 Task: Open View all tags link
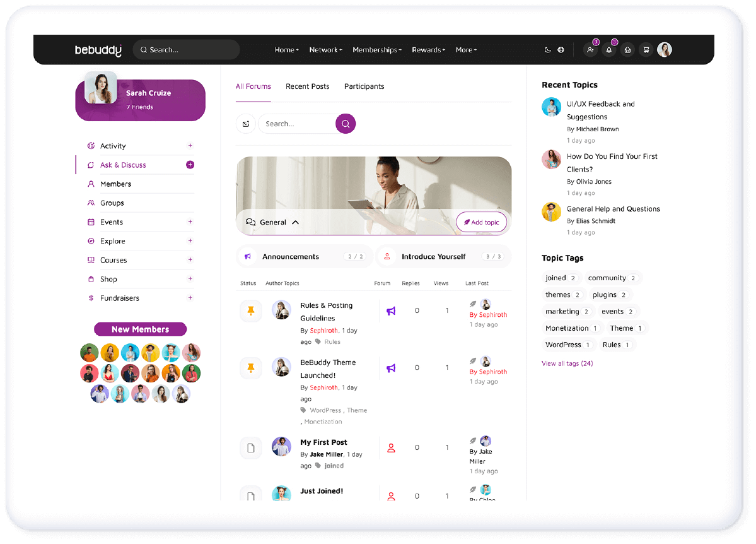click(x=567, y=364)
